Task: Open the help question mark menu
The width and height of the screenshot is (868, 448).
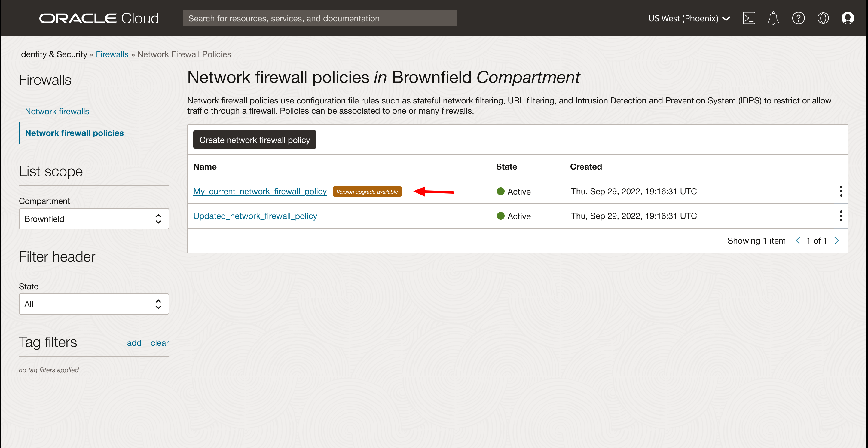Action: coord(798,18)
